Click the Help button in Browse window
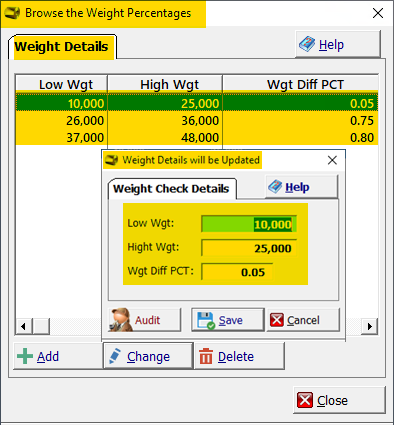This screenshot has height=425, width=394. click(338, 44)
